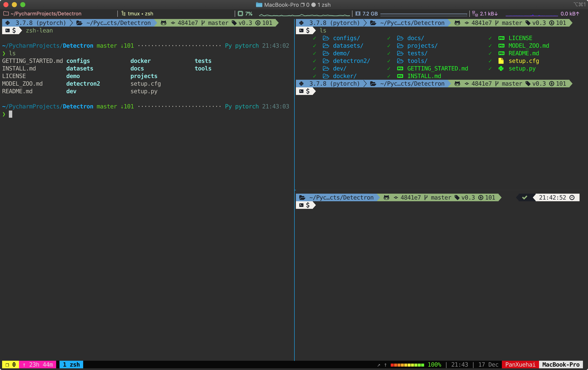Click the folder icon beside ~/PycharmProjects/Detectron status

coord(6,14)
